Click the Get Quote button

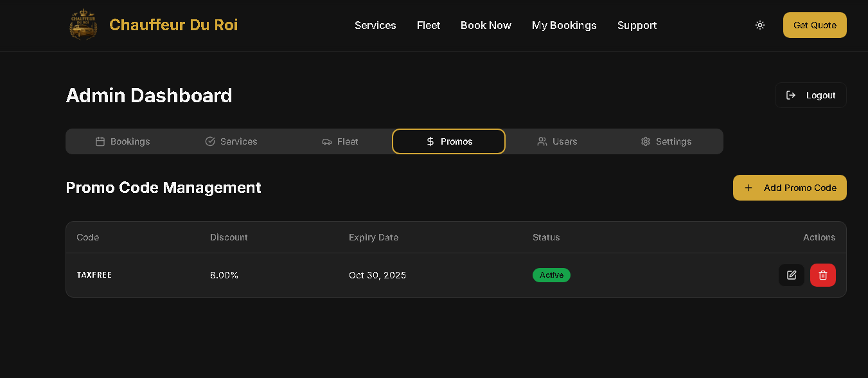coord(814,25)
